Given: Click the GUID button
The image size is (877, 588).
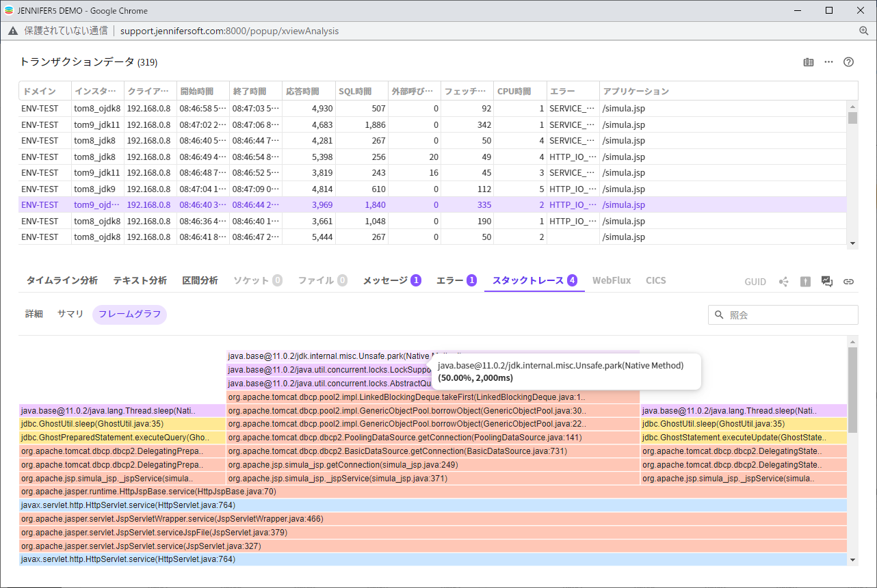Looking at the screenshot, I should [755, 282].
